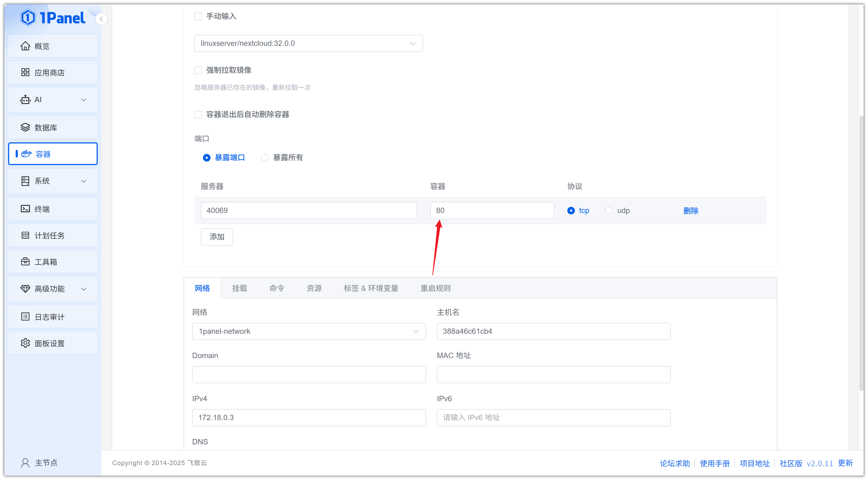The height and width of the screenshot is (480, 868).
Task: Enable the force pull image checkbox
Action: tap(198, 70)
